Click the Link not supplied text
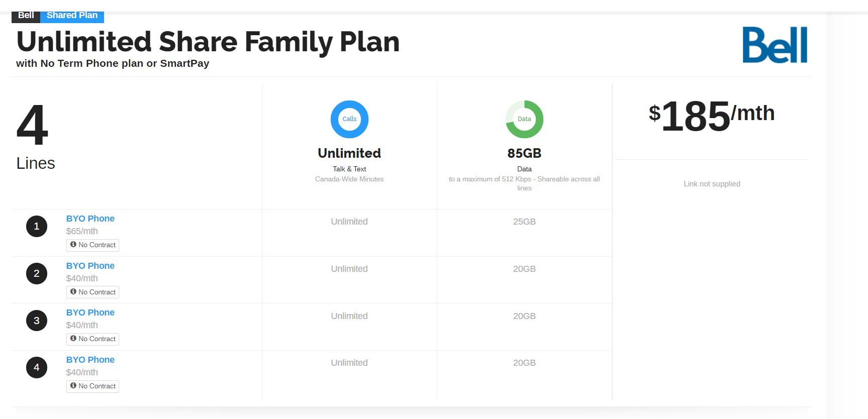Screen dimensions: 868x419 pos(712,184)
